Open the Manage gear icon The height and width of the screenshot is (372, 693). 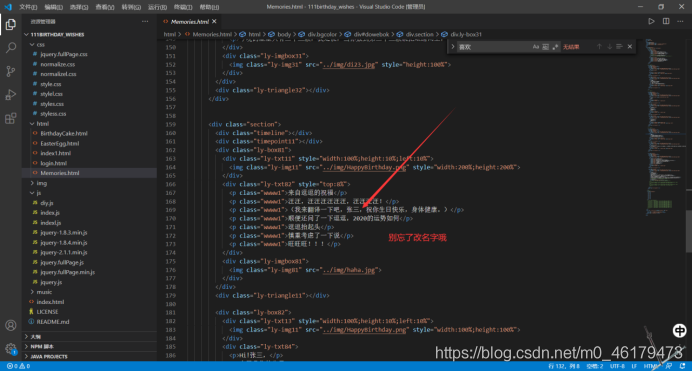[11, 349]
